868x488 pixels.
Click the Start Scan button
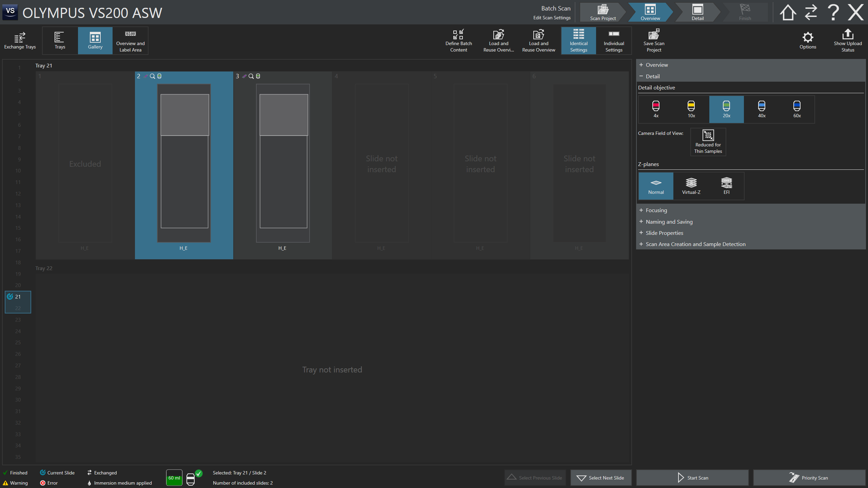coord(692,478)
